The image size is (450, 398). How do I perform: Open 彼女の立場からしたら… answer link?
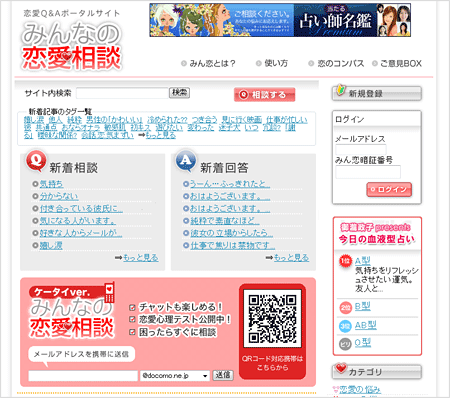[x=232, y=233]
